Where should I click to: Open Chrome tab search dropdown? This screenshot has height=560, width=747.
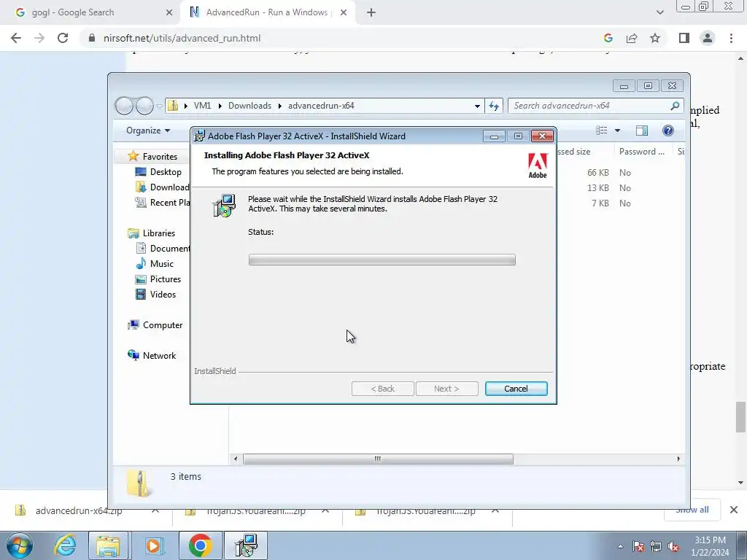(x=659, y=12)
